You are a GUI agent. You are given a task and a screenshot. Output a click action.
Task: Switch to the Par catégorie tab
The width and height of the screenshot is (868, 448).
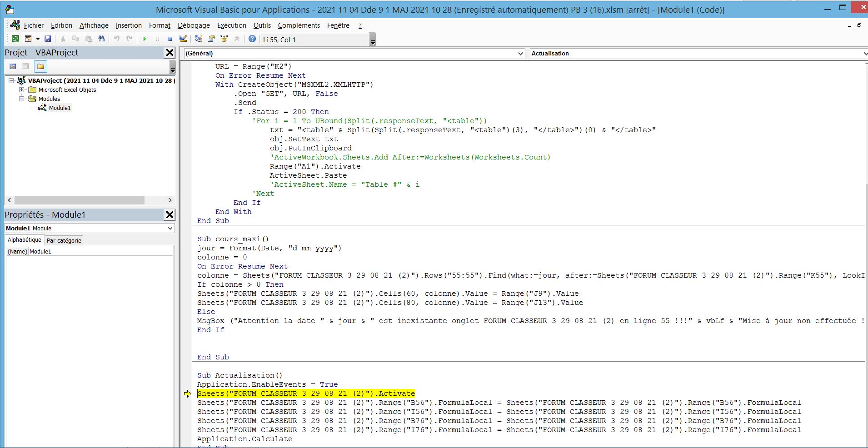[x=64, y=240]
